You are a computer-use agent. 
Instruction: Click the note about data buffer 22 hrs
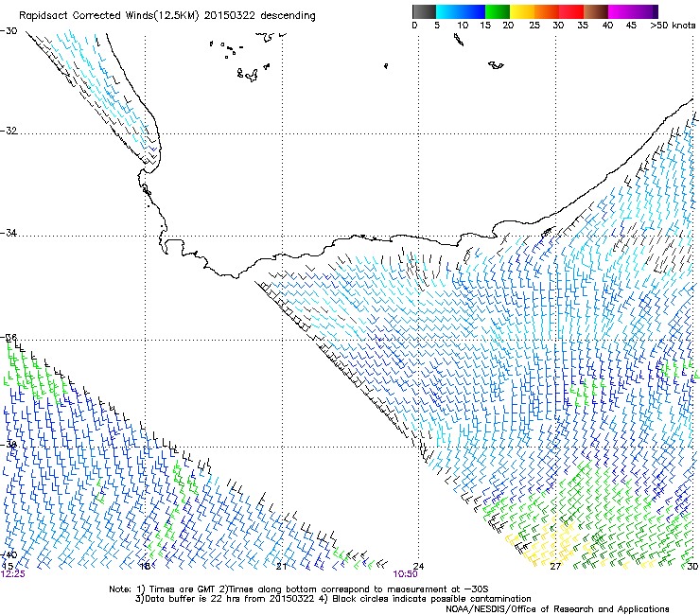pos(224,599)
